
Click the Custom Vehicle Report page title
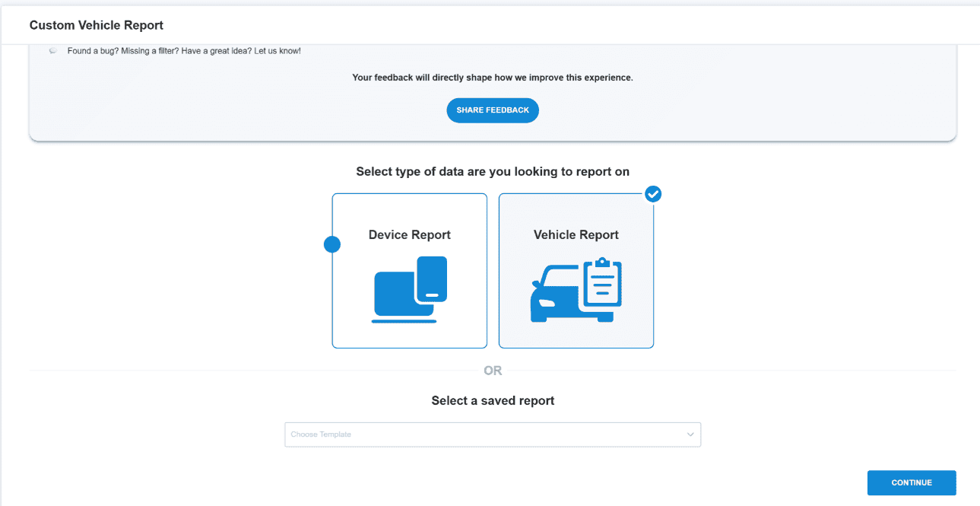(97, 25)
